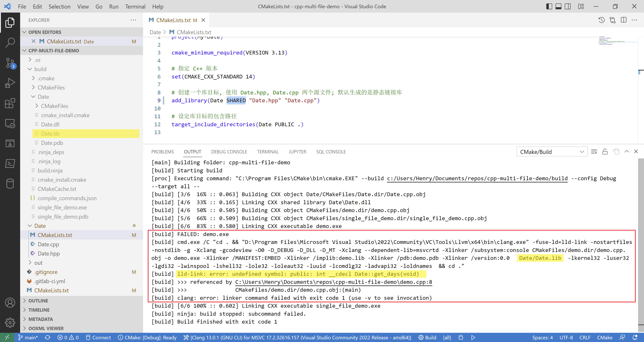The width and height of the screenshot is (644, 342).
Task: Open output log in editor icon
Action: pyautogui.click(x=616, y=152)
